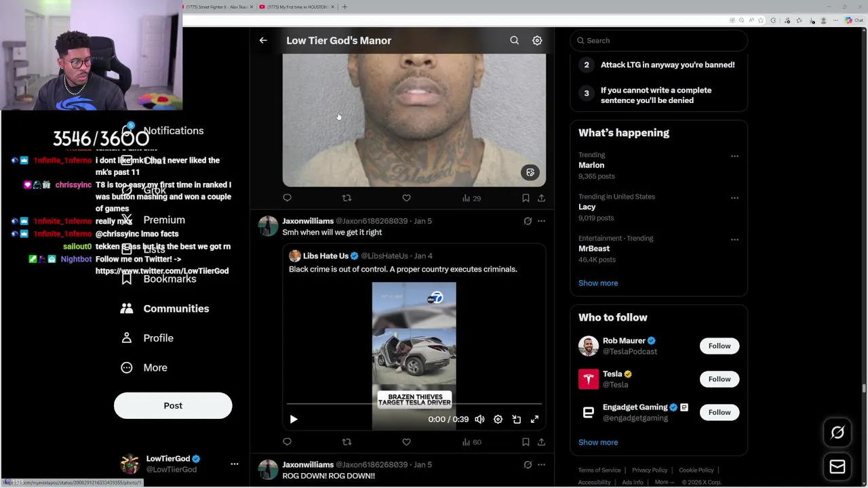
Task: Mute the video volume
Action: pyautogui.click(x=479, y=420)
